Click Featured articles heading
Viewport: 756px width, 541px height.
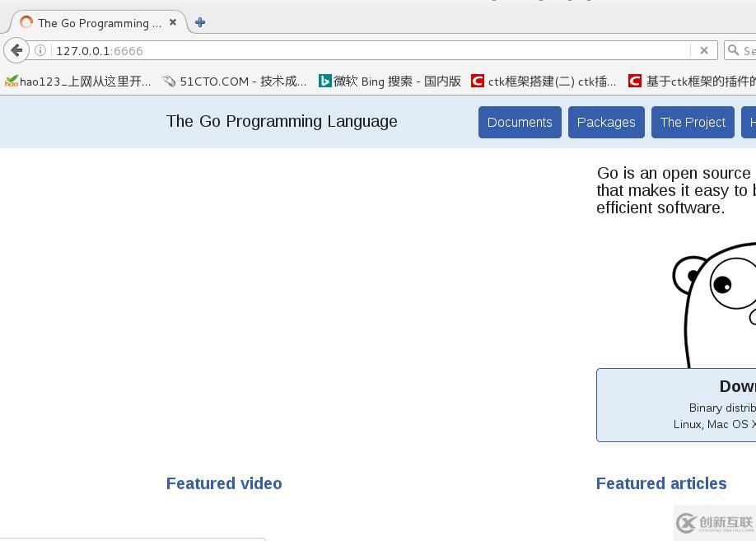click(x=661, y=483)
